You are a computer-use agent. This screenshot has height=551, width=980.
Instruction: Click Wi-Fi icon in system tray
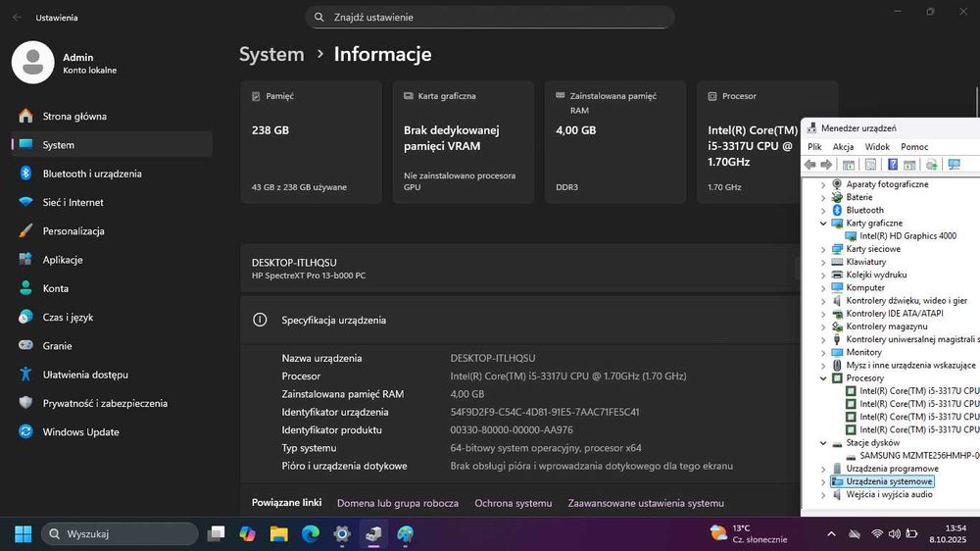(877, 534)
